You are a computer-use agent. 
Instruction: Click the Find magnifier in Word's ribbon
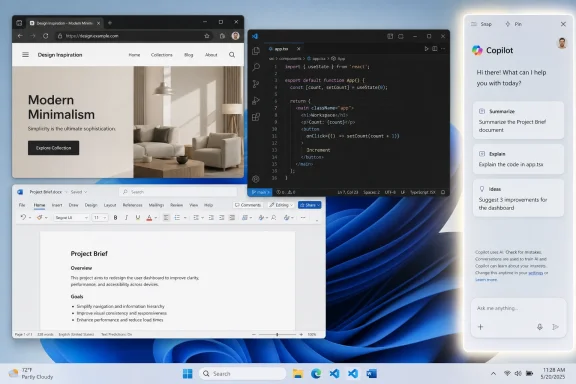click(274, 218)
